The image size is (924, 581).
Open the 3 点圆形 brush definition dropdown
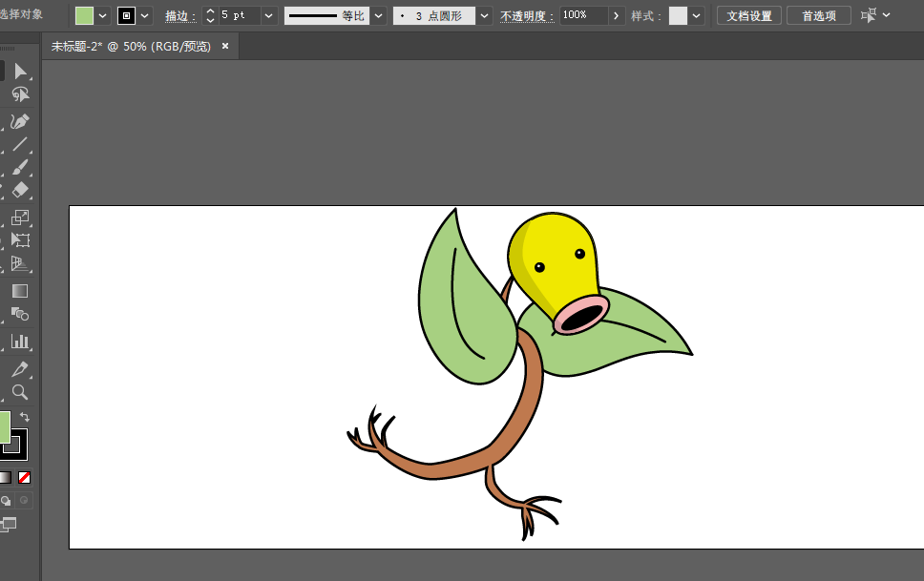pyautogui.click(x=484, y=16)
